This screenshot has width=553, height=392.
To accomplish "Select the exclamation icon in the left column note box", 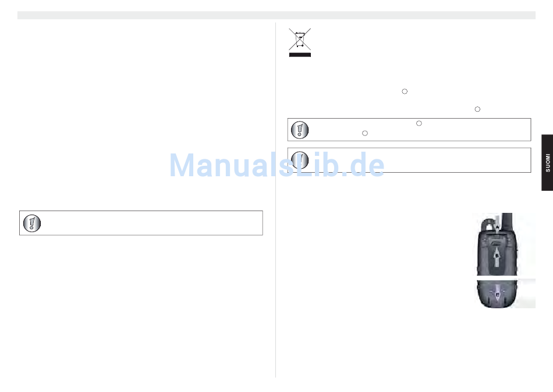I will 32,223.
